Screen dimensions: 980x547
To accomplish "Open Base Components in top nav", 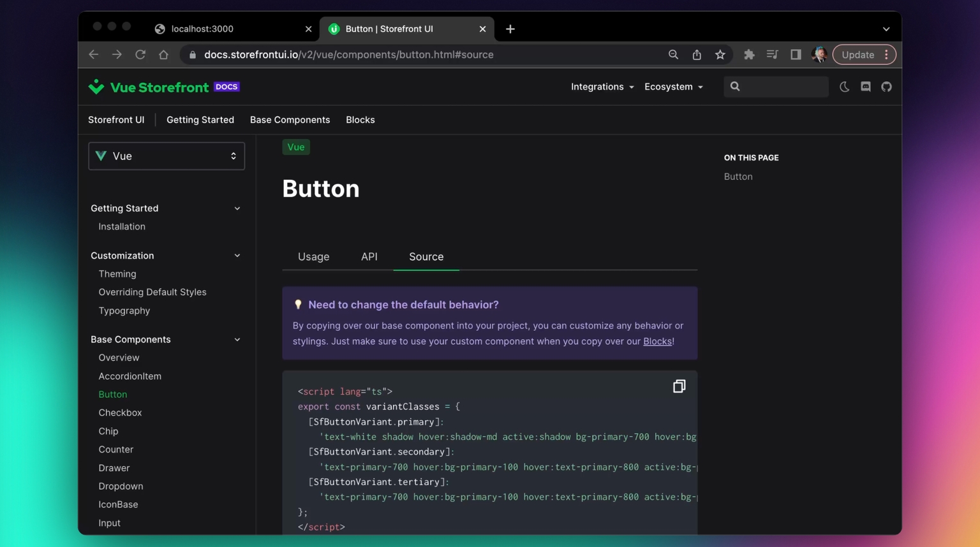I will coord(290,120).
